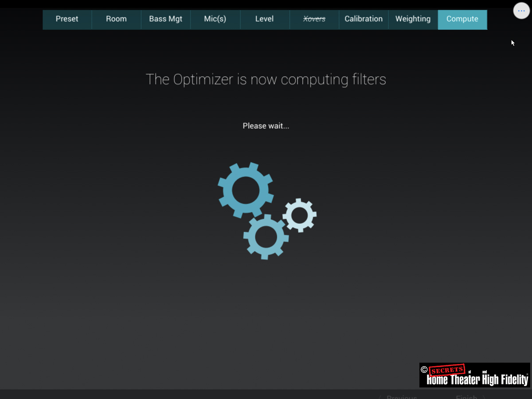Click the copyright symbol in the watermark

click(424, 370)
